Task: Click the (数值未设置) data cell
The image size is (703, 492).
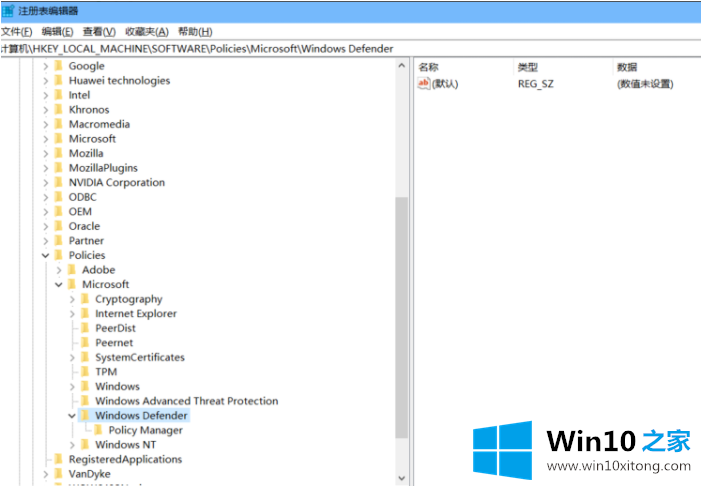Action: (x=645, y=84)
